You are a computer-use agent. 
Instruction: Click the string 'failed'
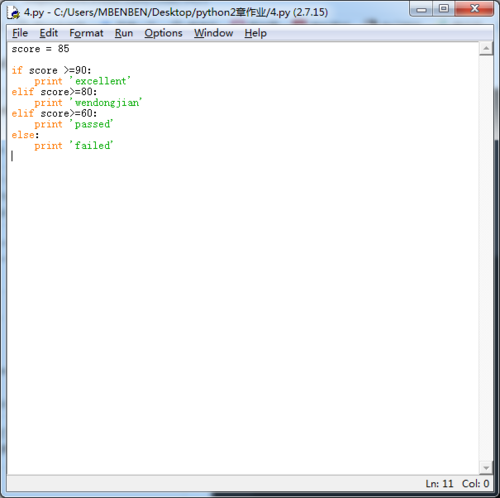pyautogui.click(x=91, y=146)
